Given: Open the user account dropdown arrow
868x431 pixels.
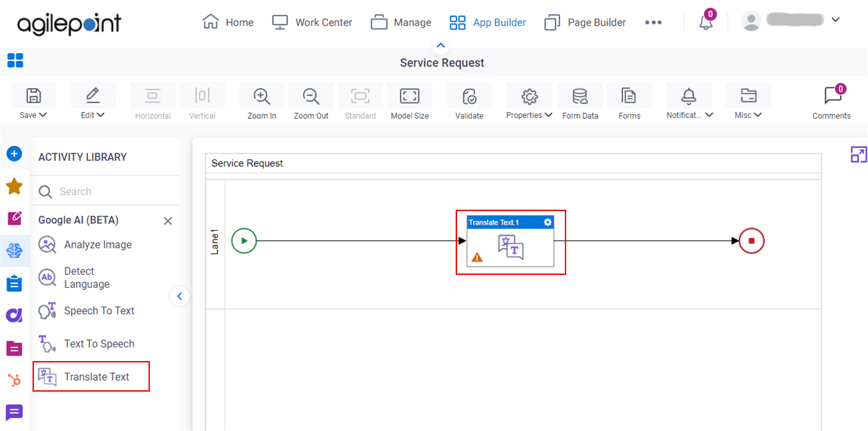Looking at the screenshot, I should pos(835,20).
